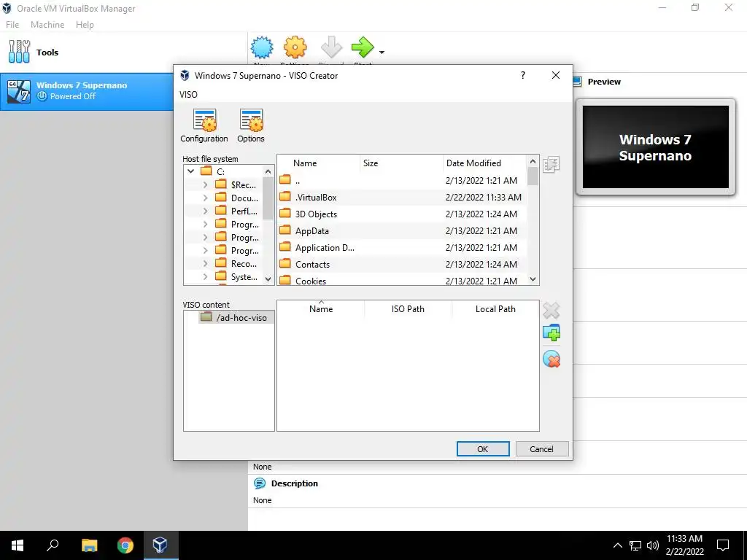Click the VISO content Name column header
The image size is (747, 560).
tap(321, 309)
